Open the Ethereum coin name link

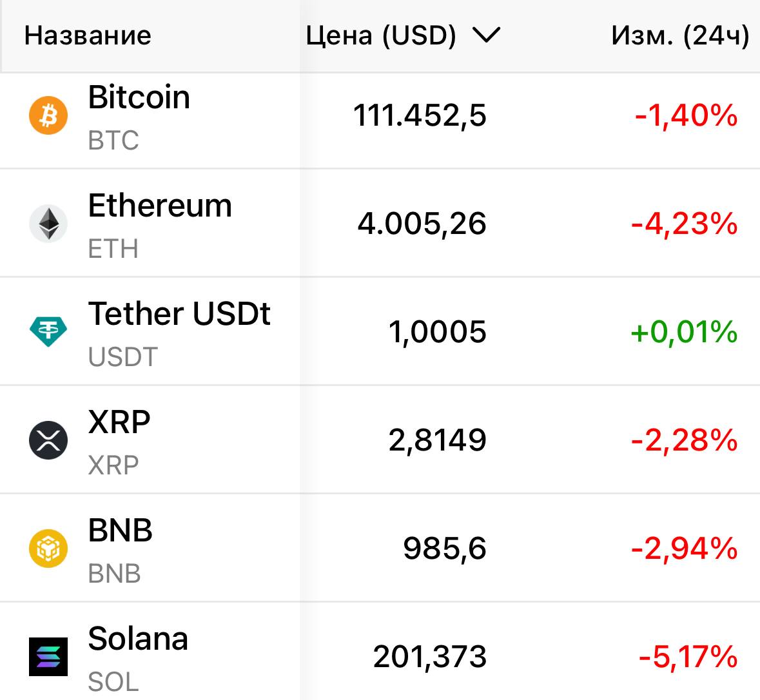pos(160,206)
